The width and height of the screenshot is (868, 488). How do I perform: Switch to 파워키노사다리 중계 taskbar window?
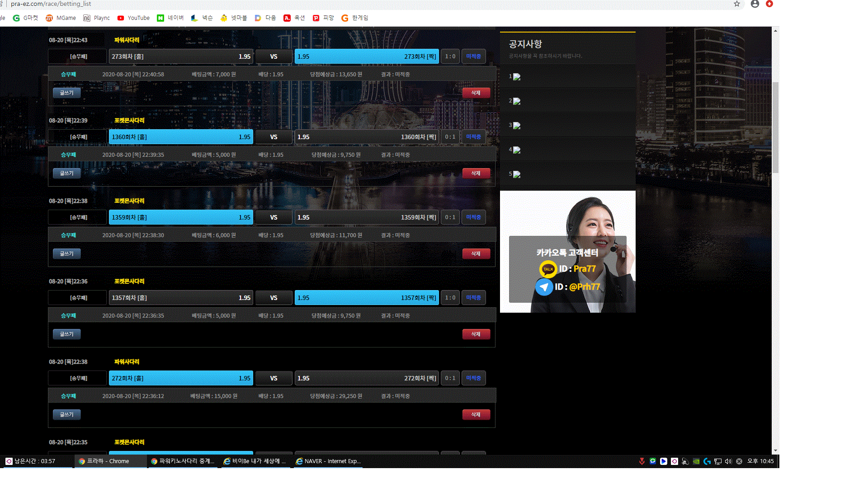(183, 461)
